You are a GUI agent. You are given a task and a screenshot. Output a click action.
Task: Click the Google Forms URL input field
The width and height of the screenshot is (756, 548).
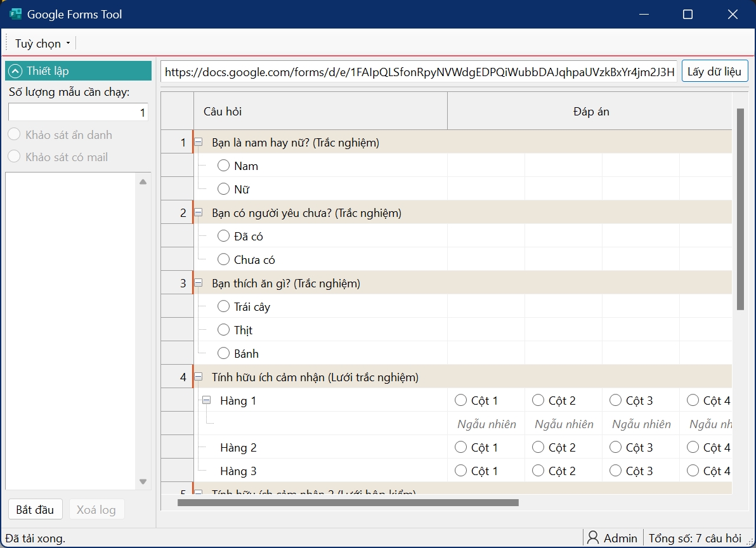point(419,72)
